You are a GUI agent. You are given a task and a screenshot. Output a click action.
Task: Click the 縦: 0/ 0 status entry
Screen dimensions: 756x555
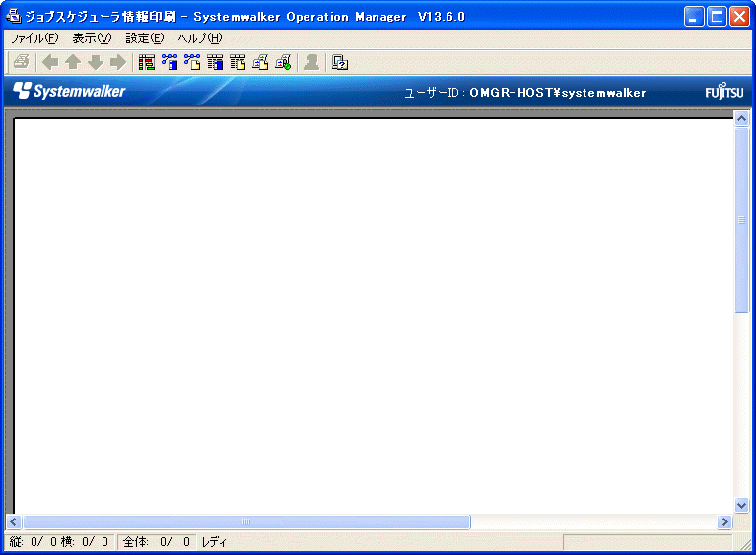[x=33, y=542]
